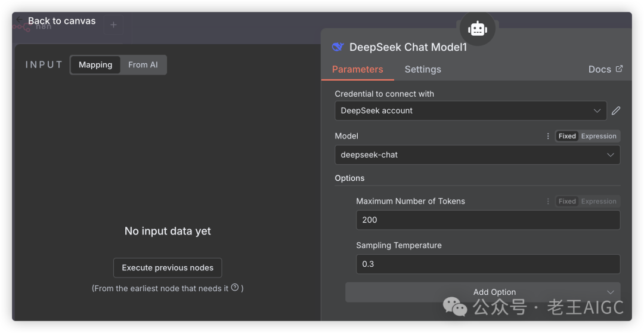This screenshot has width=644, height=333.
Task: Set Maximum Tokens field to Fixed
Action: pos(567,201)
